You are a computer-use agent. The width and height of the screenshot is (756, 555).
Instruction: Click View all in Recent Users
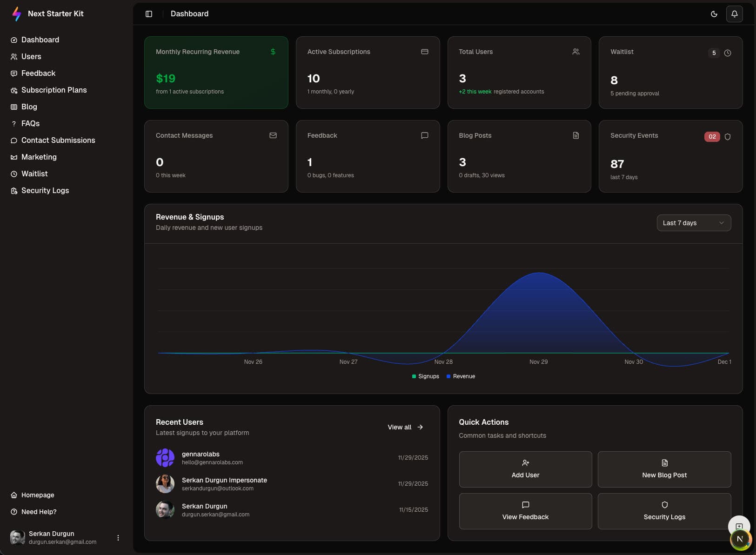coord(404,427)
